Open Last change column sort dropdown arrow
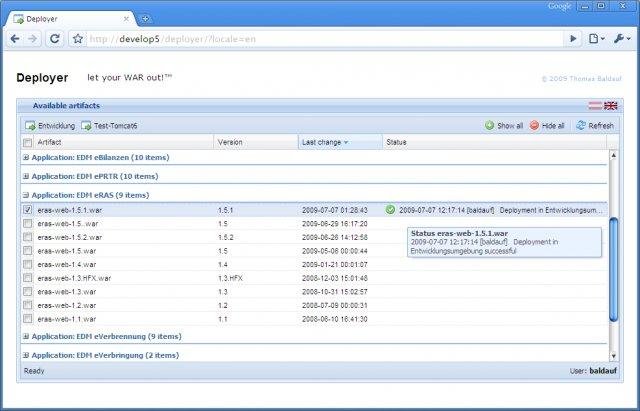 coord(346,142)
